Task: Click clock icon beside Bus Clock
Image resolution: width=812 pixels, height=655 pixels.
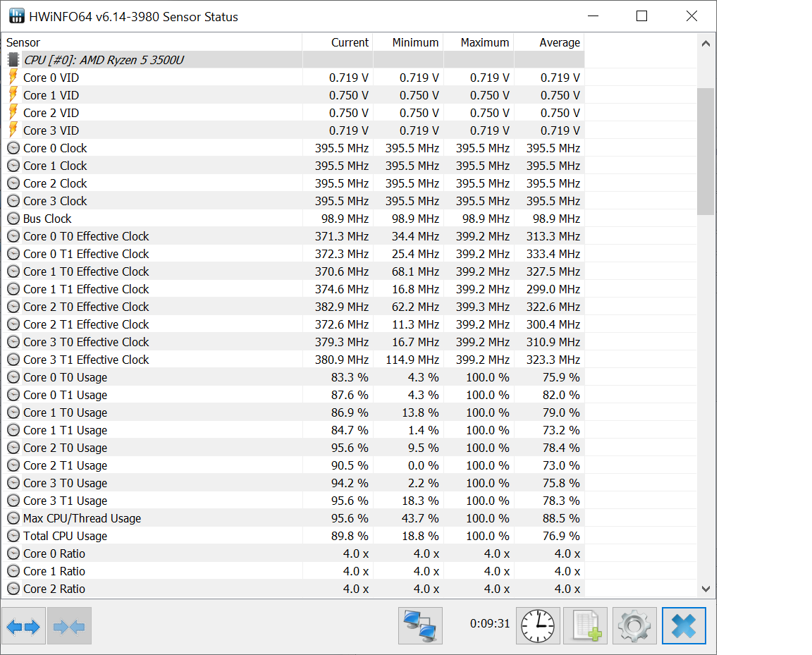Action: [13, 219]
